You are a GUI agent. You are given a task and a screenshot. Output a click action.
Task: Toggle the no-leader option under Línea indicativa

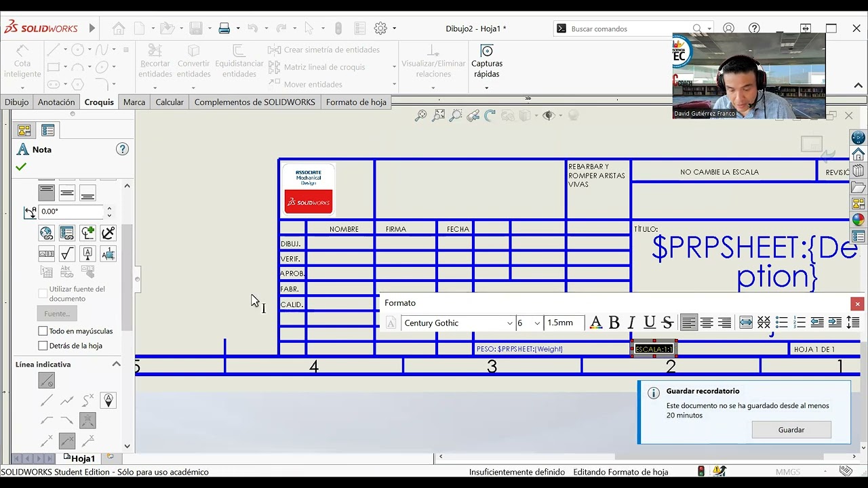point(46,380)
